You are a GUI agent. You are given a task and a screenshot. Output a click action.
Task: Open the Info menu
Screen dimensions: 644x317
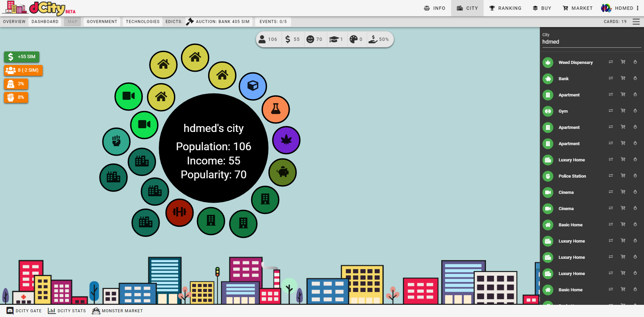435,8
